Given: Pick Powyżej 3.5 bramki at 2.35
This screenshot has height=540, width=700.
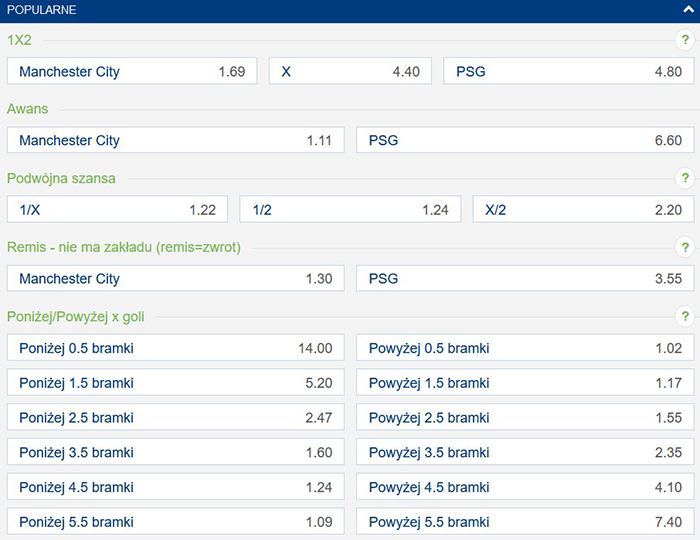Looking at the screenshot, I should (x=525, y=453).
